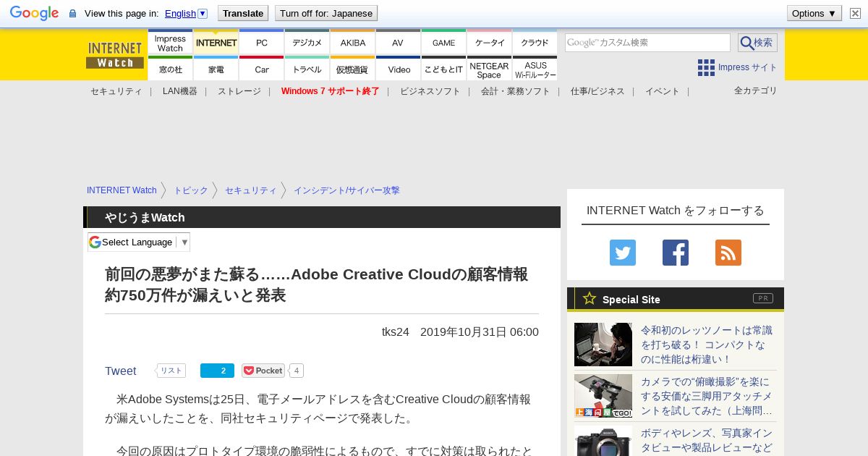Expand 全カテゴリ list

[756, 90]
